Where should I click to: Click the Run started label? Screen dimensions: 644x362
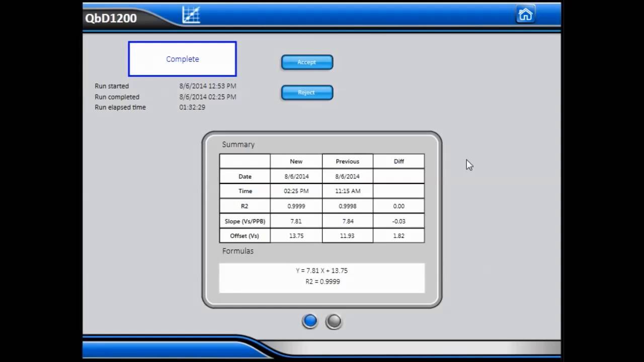(x=112, y=86)
